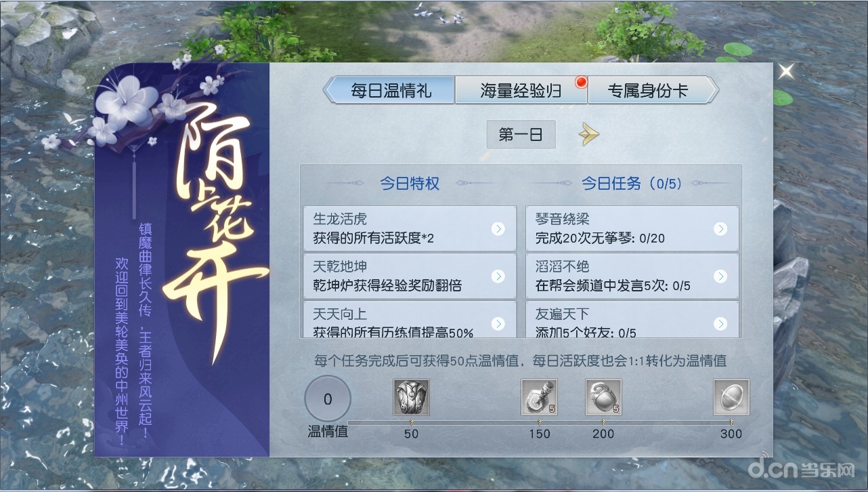
Task: Expand 天乾地坤 privilege details arrow
Action: (498, 276)
